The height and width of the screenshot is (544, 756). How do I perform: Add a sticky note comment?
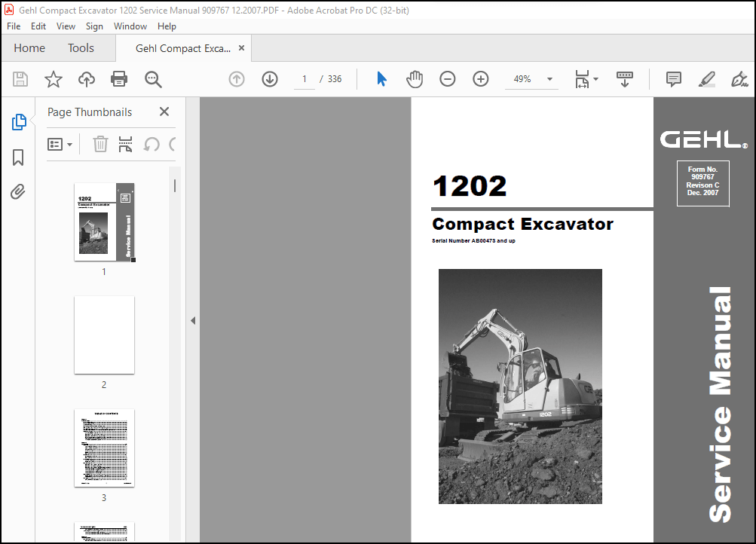(672, 79)
